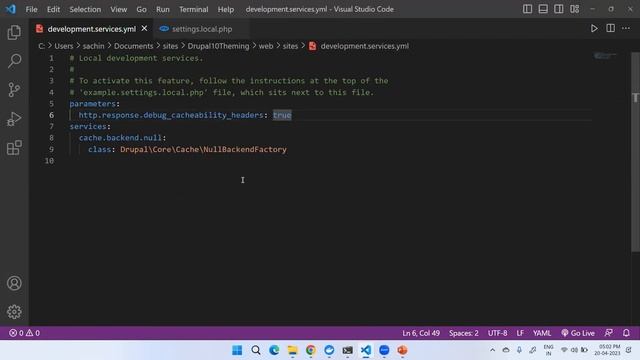Open editor More Actions ellipsis
The width and height of the screenshot is (640, 360).
[626, 29]
